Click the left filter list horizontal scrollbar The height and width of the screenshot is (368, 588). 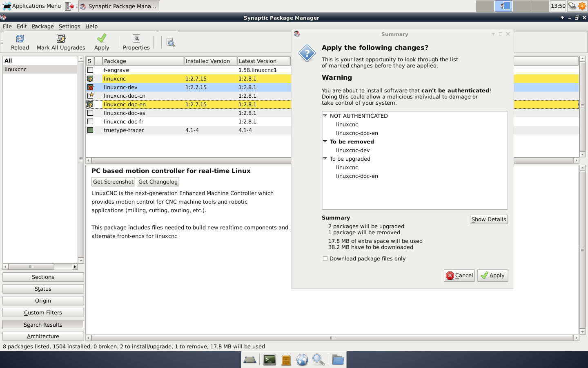(40, 267)
